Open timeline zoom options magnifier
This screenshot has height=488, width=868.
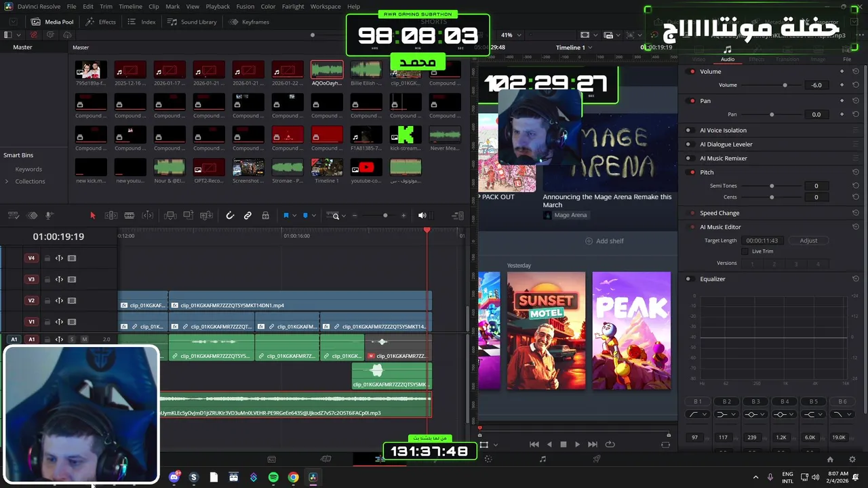coord(335,216)
